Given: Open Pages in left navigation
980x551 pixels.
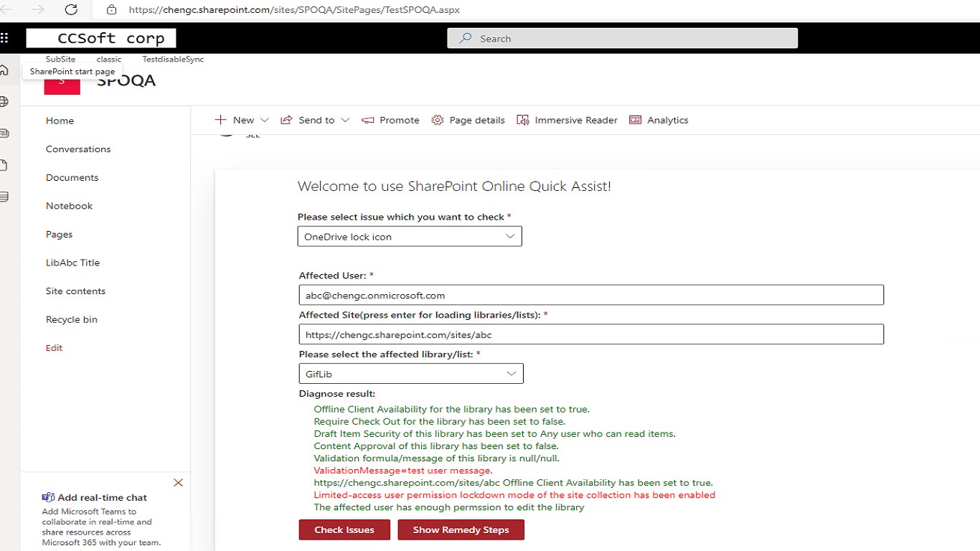Looking at the screenshot, I should pos(59,235).
